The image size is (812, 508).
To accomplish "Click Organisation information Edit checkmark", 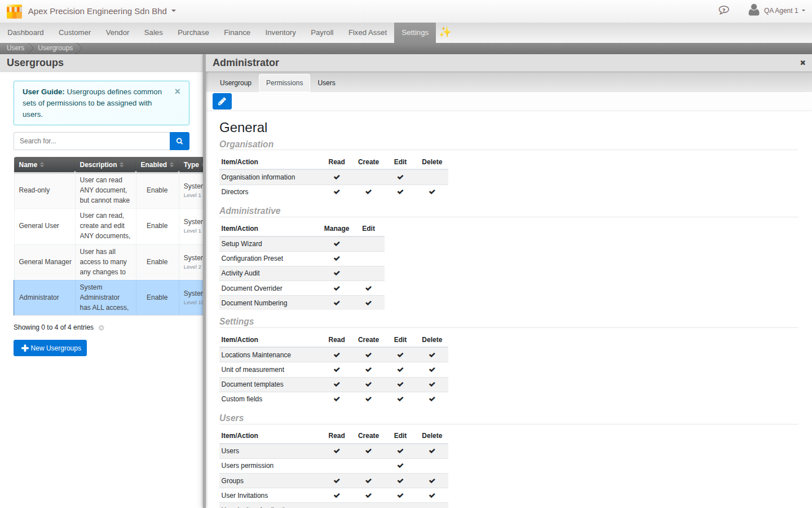I will 400,177.
